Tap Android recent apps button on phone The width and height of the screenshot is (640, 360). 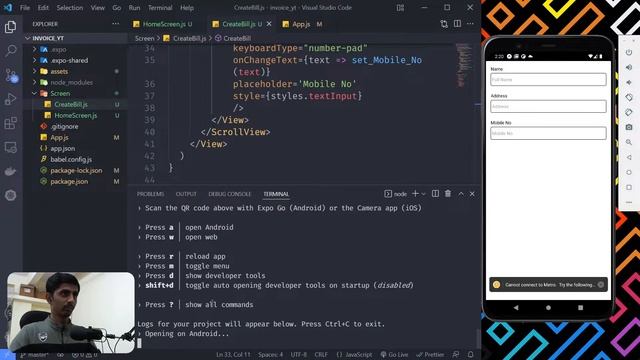(x=580, y=308)
